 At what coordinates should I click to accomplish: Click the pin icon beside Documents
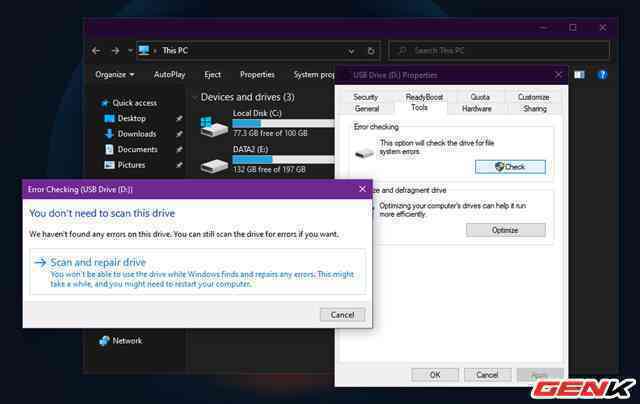[x=179, y=149]
